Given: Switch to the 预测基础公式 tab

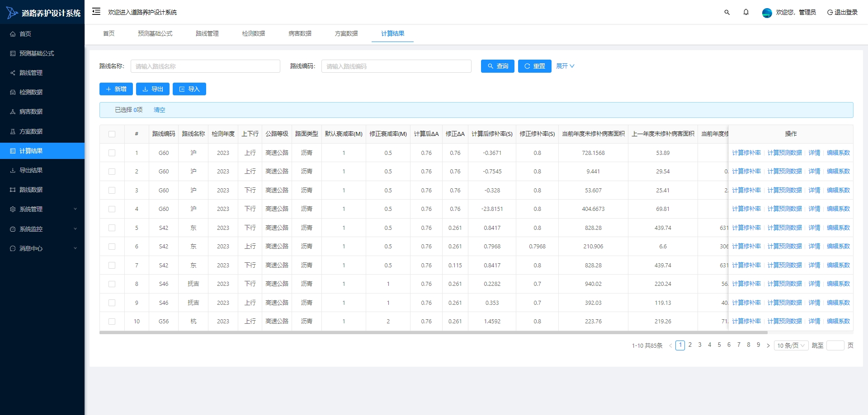Looking at the screenshot, I should (155, 33).
